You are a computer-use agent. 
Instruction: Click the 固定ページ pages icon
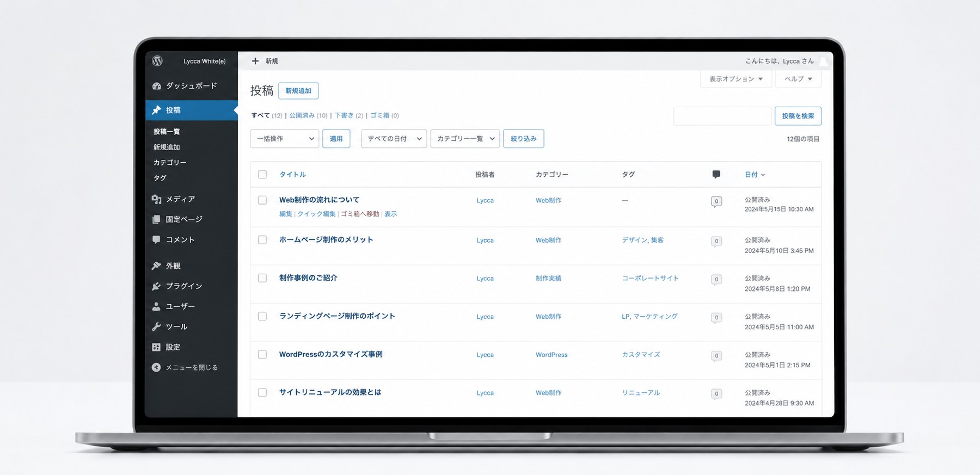click(x=157, y=219)
